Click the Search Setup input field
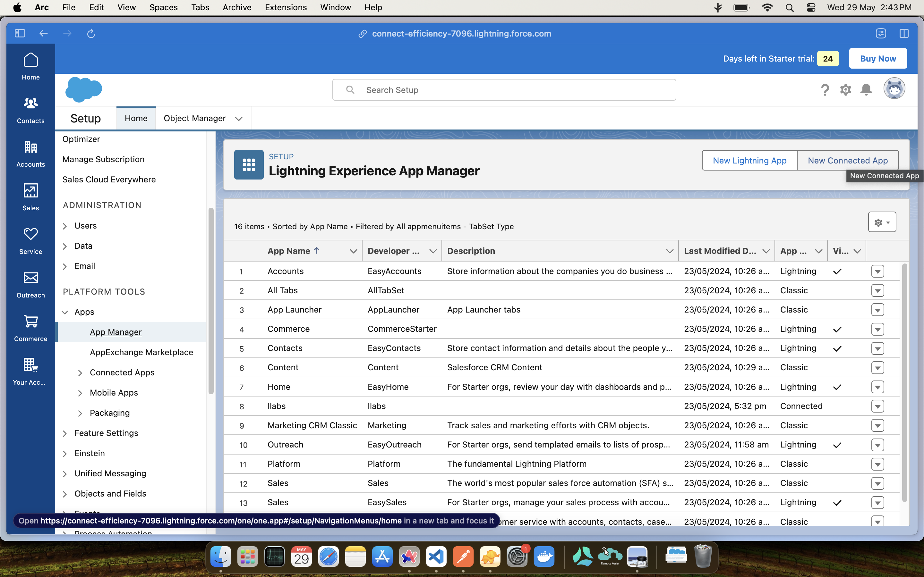 coord(504,90)
